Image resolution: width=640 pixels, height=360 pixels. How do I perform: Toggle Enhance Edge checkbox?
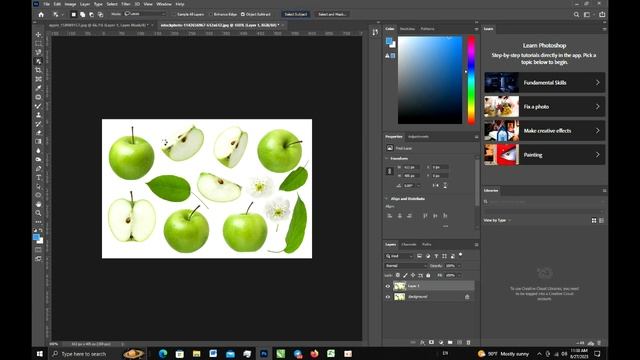(x=211, y=14)
